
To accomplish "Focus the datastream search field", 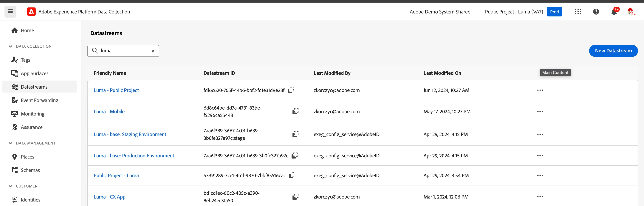I will (x=123, y=51).
